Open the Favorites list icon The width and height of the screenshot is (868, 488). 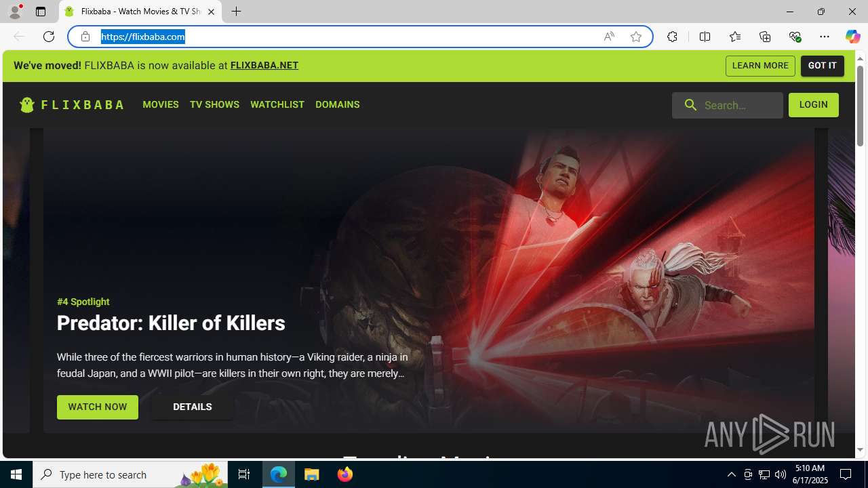pyautogui.click(x=735, y=37)
